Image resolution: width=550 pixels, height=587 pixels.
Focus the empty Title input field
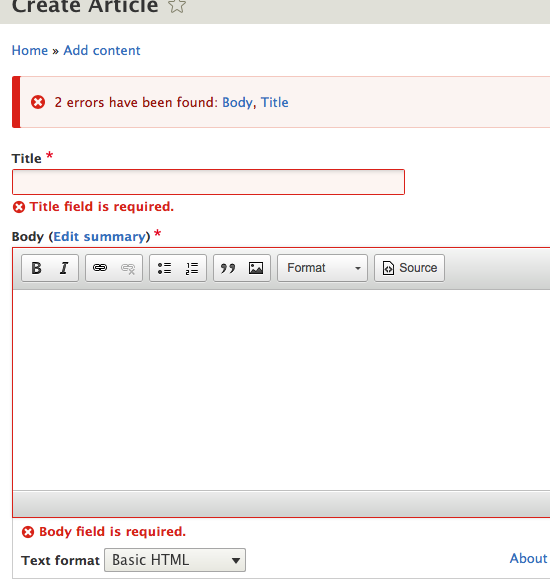click(x=208, y=182)
